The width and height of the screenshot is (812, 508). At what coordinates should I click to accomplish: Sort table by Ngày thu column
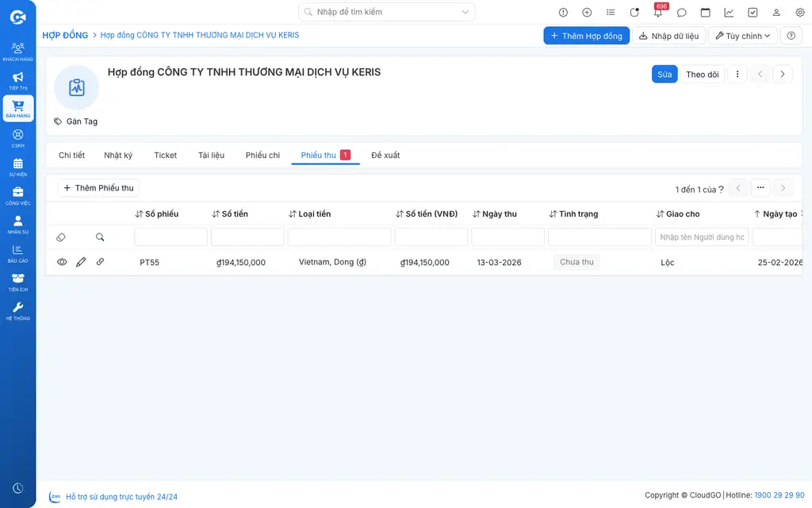[x=495, y=214]
